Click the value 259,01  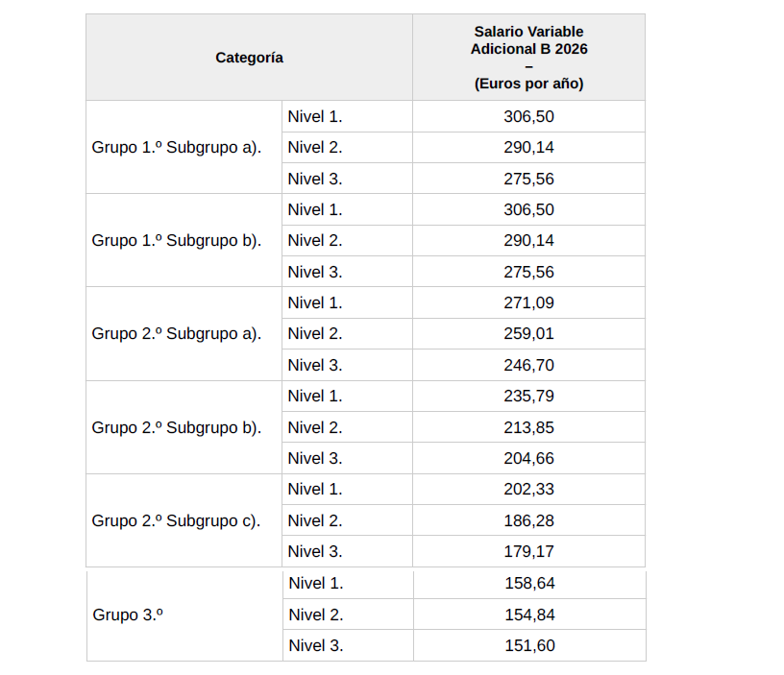click(529, 334)
